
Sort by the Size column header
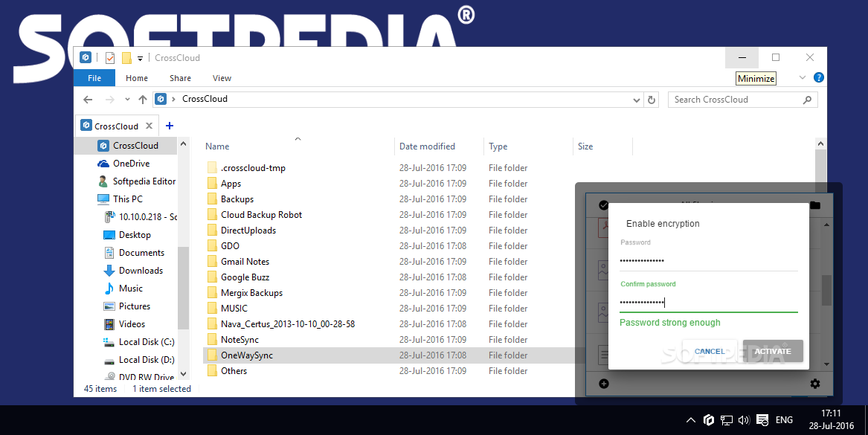[585, 146]
